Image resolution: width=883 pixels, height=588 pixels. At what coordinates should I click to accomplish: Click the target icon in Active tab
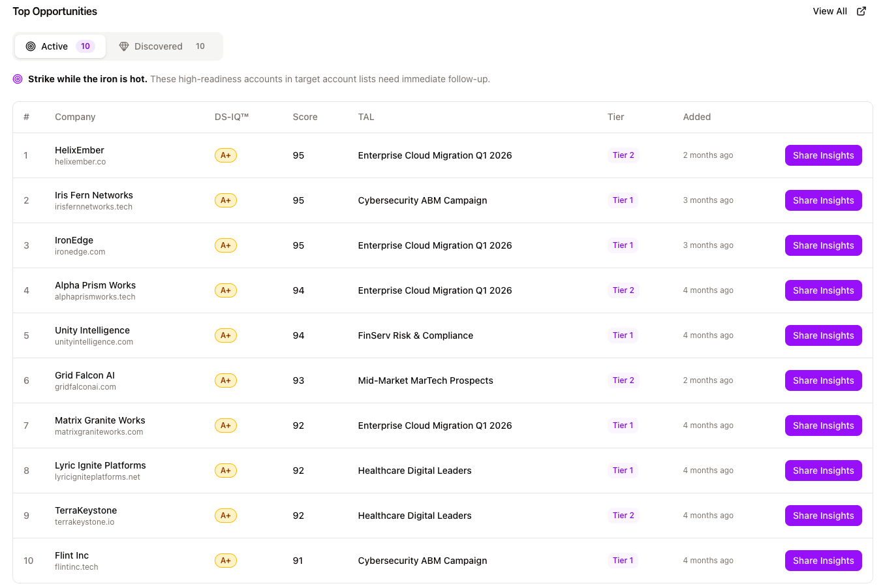[31, 46]
